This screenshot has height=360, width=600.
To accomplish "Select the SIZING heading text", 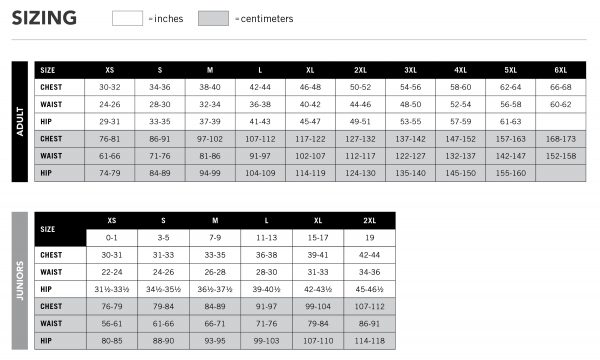I will [x=44, y=18].
